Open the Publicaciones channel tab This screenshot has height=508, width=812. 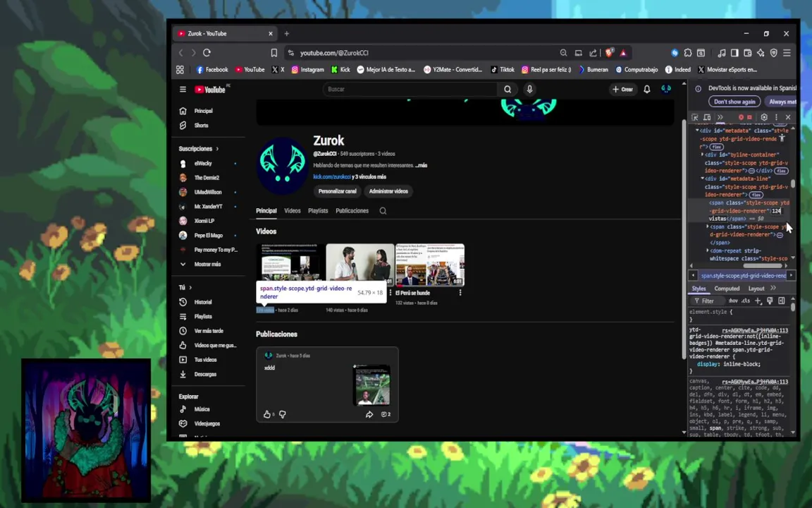coord(352,211)
